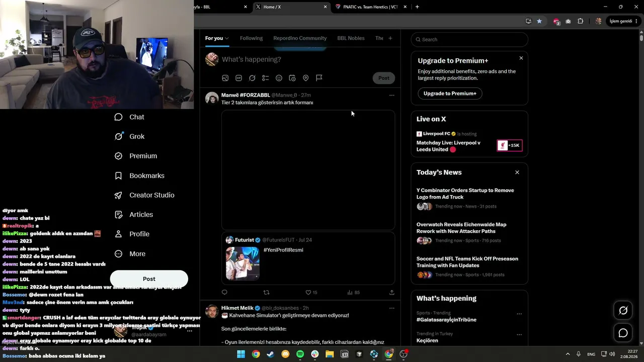644x362 pixels.
Task: Switch to the BBL Nobles tab
Action: 351,38
